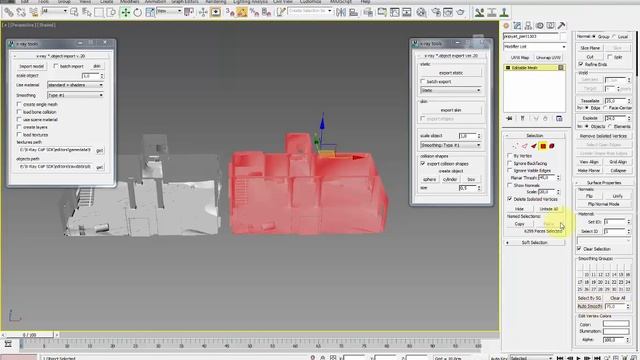Click the Select Object arrow tool
This screenshot has width=640, height=360.
[x=74, y=12]
